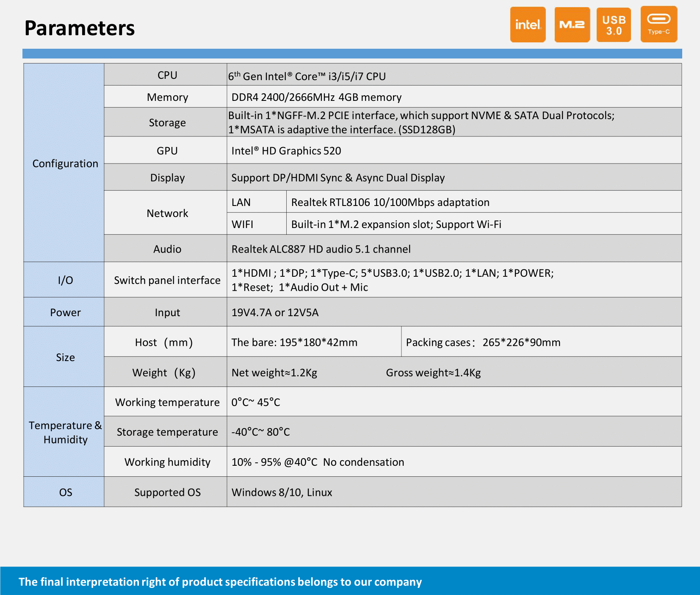Click Packing cases: 265*226*90mm value
The image size is (700, 595).
[x=483, y=342]
